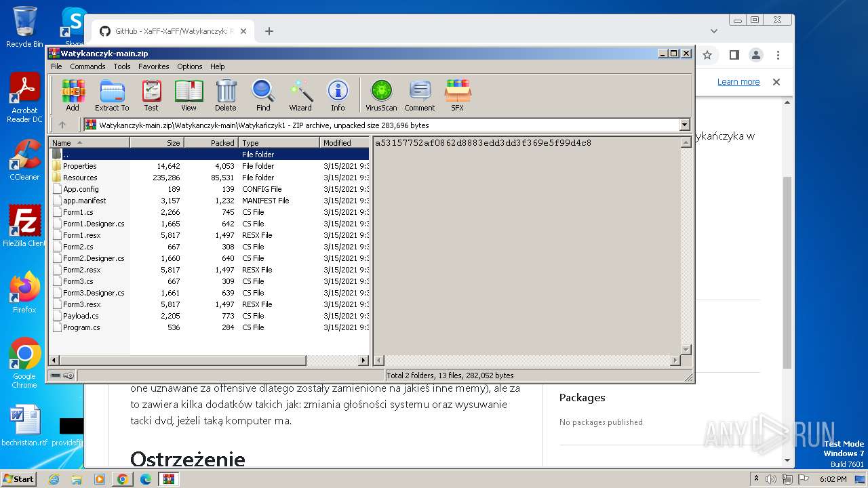Click the Info toolbar icon
Screen dimensions: 868x488
(338, 95)
